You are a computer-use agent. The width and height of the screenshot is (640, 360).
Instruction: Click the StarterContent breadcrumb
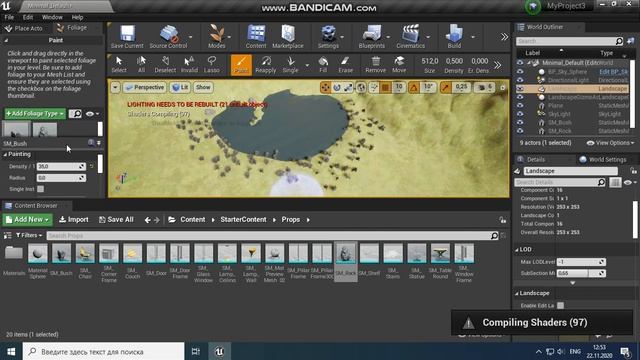[243, 220]
